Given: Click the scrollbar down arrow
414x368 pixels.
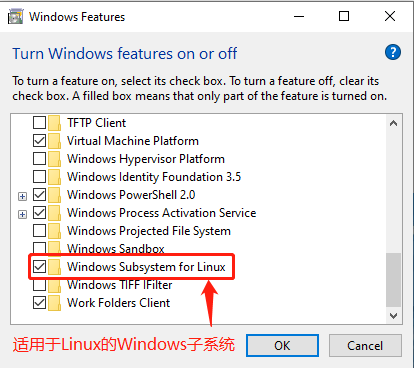Looking at the screenshot, I should pyautogui.click(x=393, y=315).
